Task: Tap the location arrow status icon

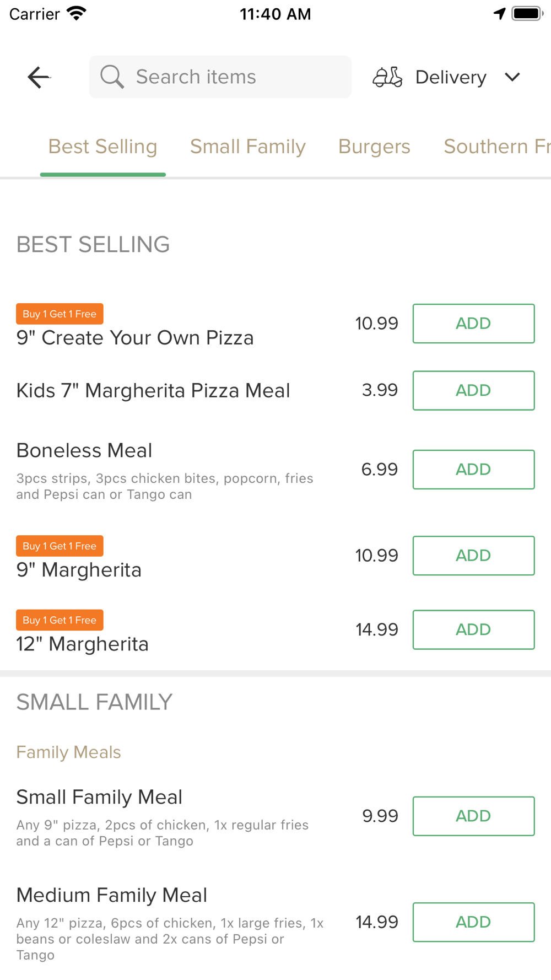Action: pos(499,14)
